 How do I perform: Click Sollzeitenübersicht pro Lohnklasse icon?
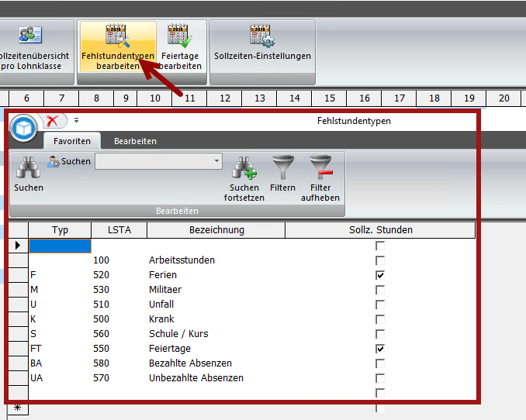(30, 36)
